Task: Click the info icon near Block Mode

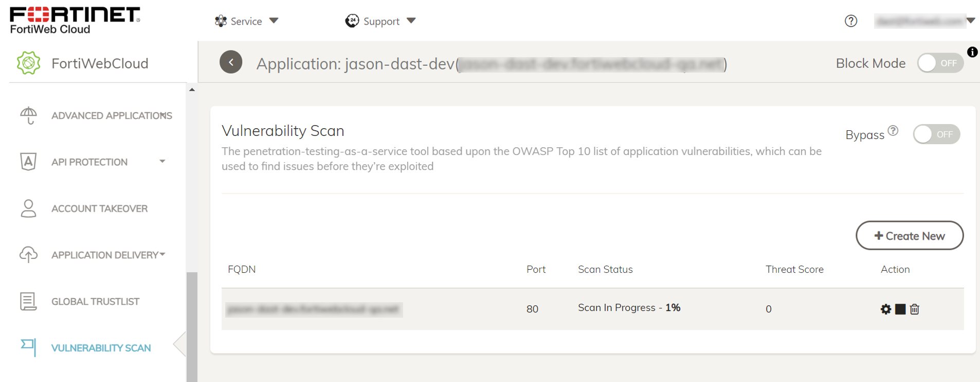Action: click(x=972, y=52)
